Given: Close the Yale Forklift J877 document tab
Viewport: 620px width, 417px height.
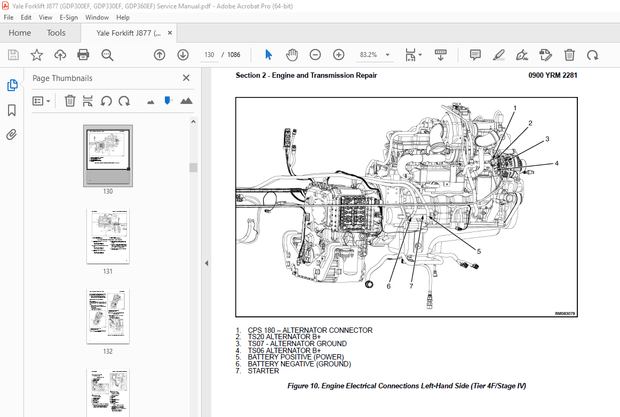Looking at the screenshot, I should pyautogui.click(x=170, y=33).
